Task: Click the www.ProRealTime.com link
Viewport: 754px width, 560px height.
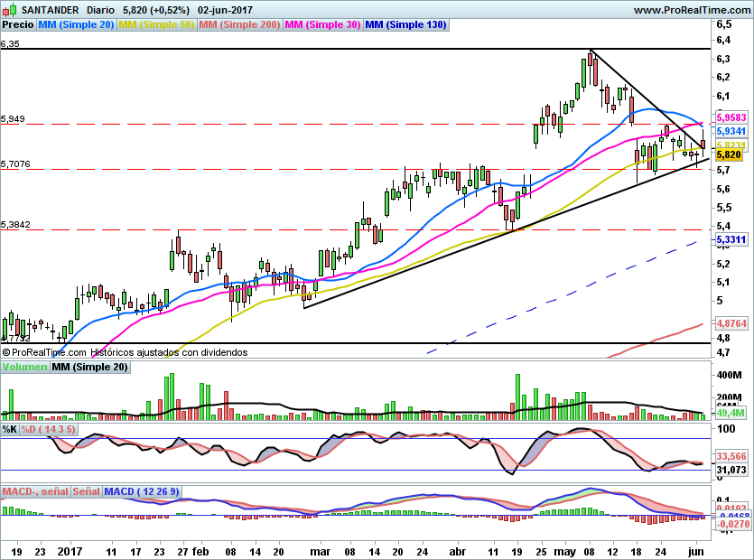Action: 691,10
